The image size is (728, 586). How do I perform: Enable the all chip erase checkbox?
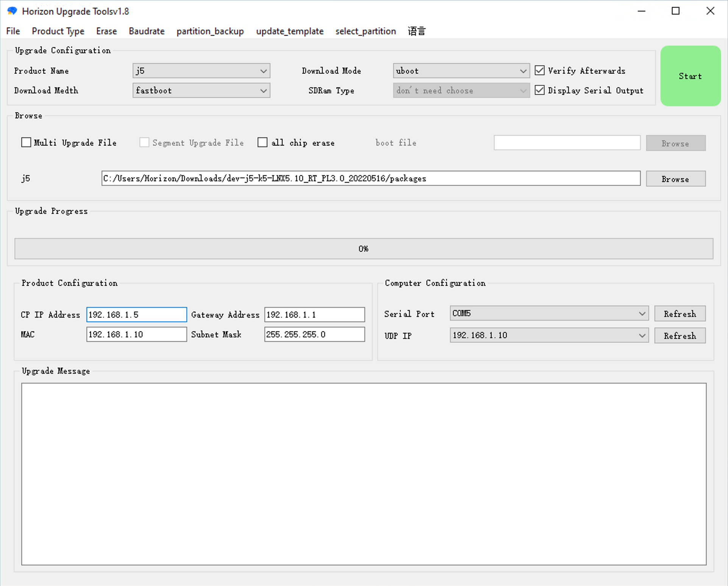pyautogui.click(x=262, y=143)
